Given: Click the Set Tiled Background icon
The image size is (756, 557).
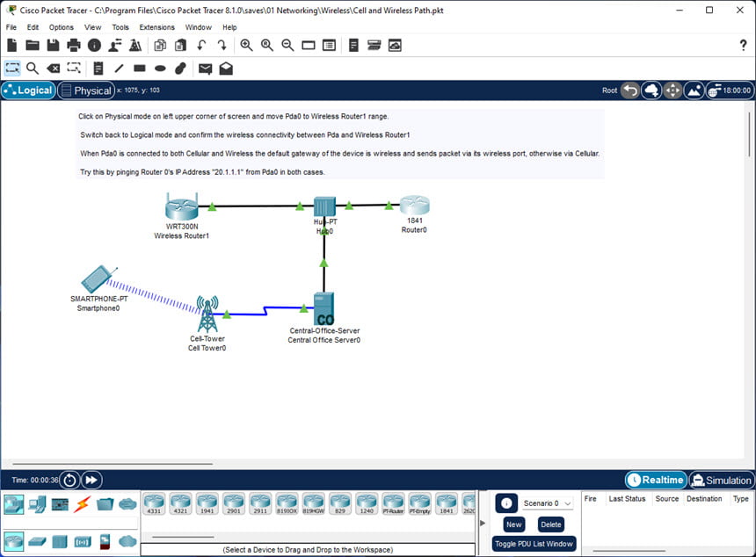Looking at the screenshot, I should [694, 90].
